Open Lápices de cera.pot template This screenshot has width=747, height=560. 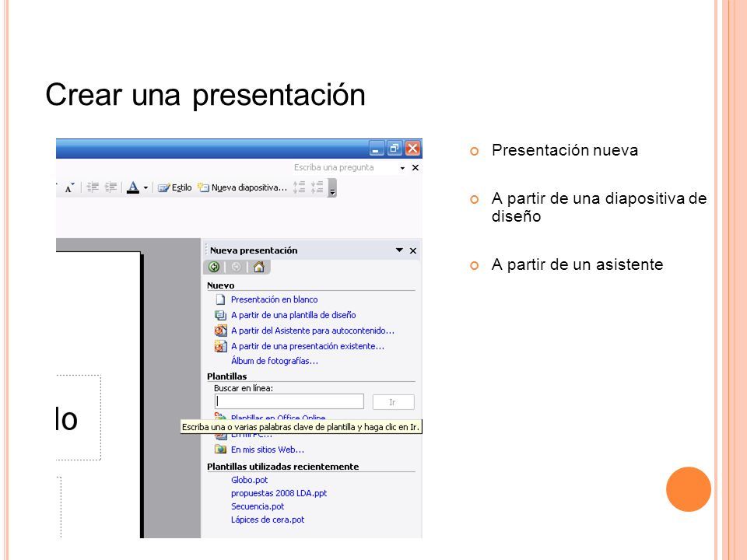tap(267, 520)
